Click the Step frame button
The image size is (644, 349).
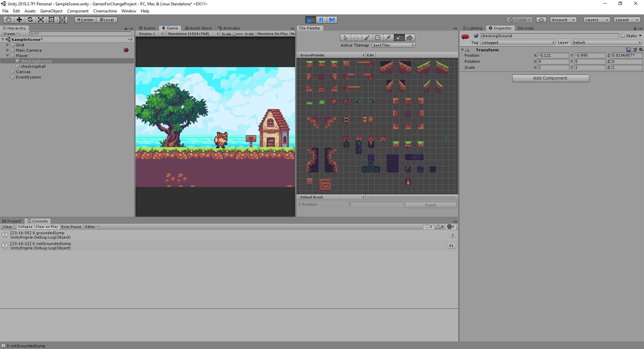332,20
